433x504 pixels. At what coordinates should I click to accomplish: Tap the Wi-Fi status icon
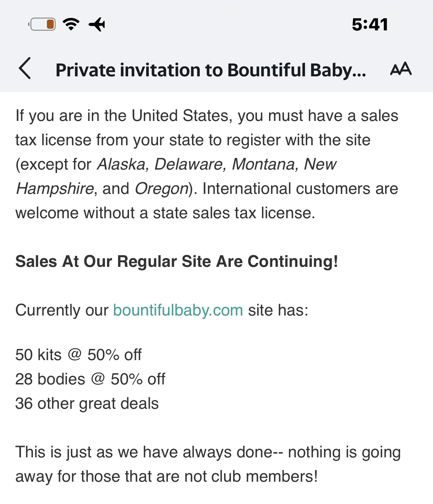[71, 24]
